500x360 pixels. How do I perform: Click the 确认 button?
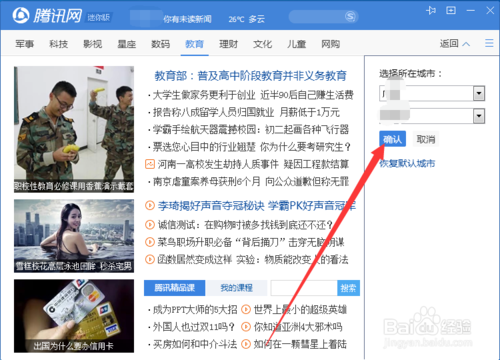click(392, 139)
